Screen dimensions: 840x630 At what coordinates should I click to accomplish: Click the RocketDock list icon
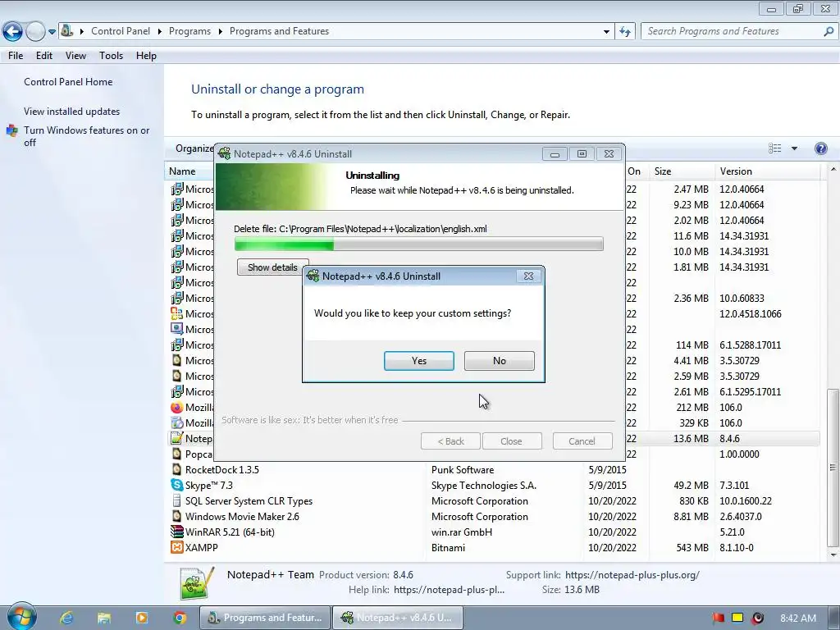tap(176, 469)
